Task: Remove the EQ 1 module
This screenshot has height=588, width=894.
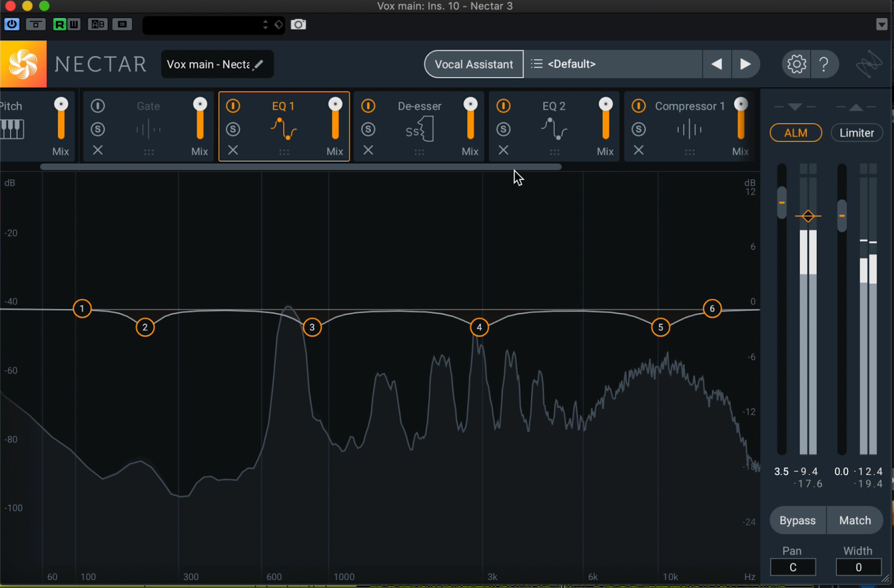Action: pos(233,150)
